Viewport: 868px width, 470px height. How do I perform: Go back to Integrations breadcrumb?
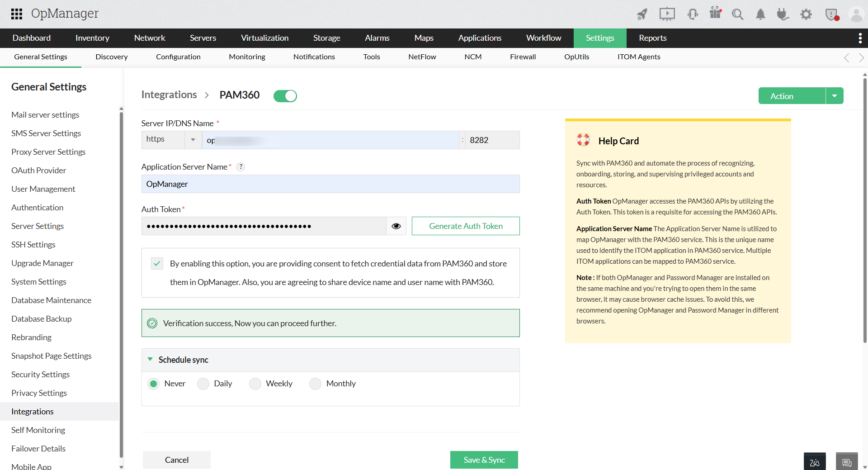(x=169, y=95)
